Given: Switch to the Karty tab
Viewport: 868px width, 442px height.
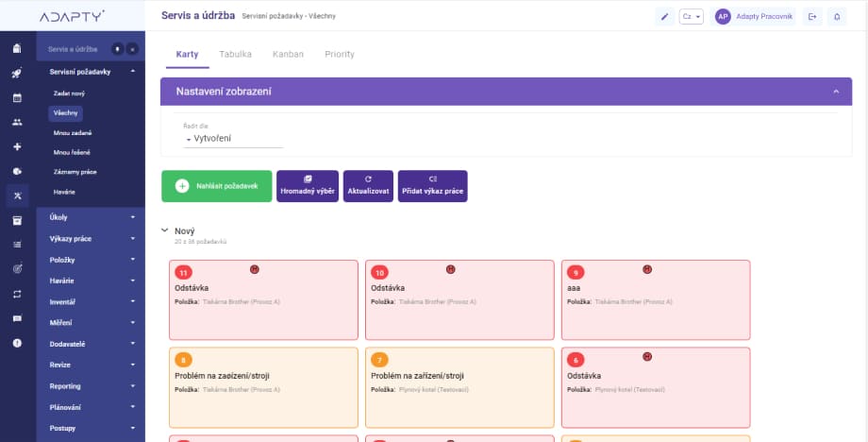Looking at the screenshot, I should click(x=187, y=54).
